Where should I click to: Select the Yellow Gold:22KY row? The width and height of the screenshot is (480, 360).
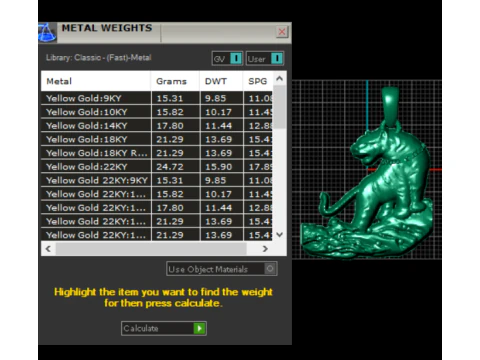pyautogui.click(x=157, y=167)
